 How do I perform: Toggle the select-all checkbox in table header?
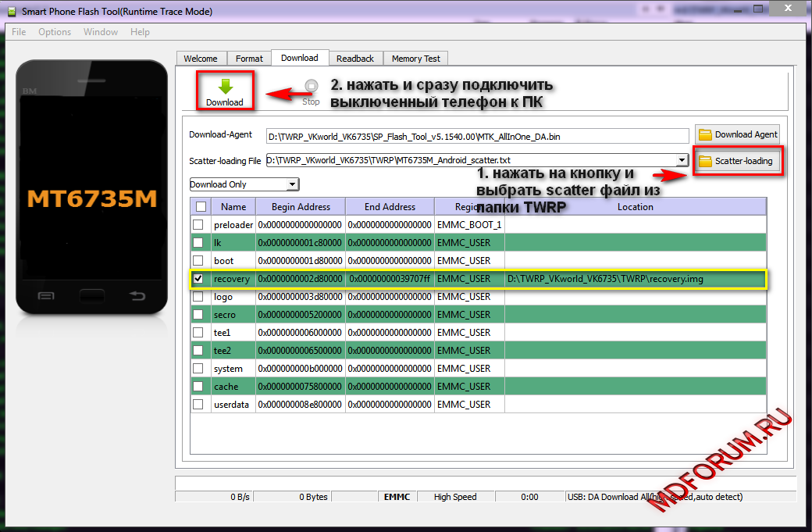click(x=201, y=207)
